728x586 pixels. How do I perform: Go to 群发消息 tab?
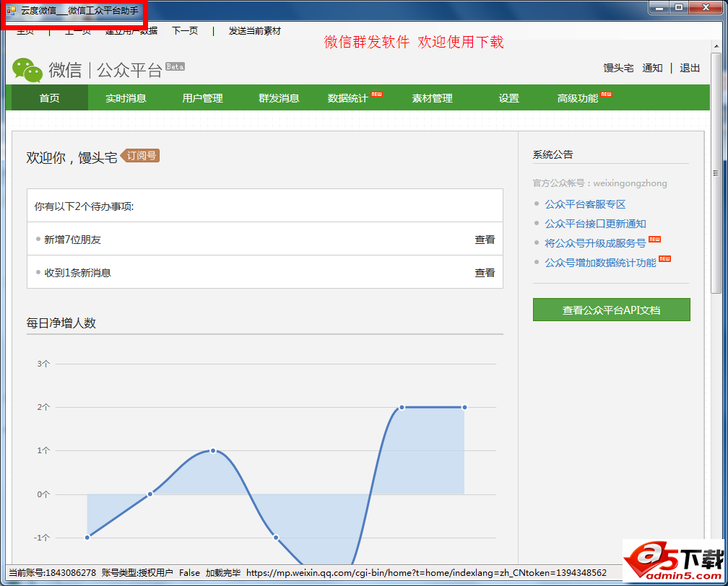point(279,98)
